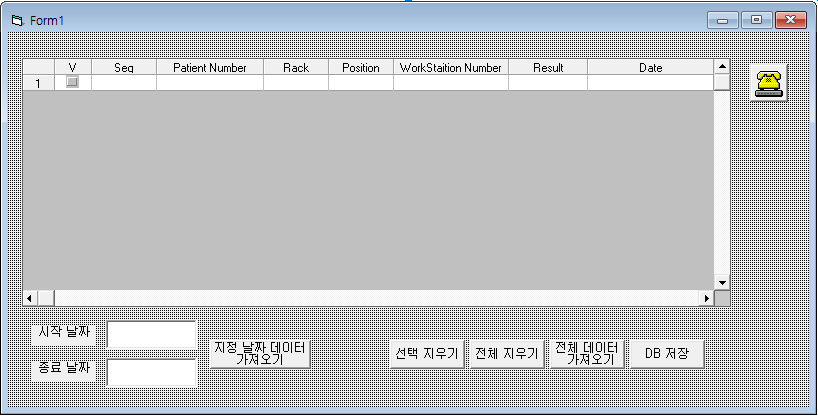Viewport: 818px width, 416px height.
Task: Click the 선택 지우기 button
Action: [x=427, y=354]
